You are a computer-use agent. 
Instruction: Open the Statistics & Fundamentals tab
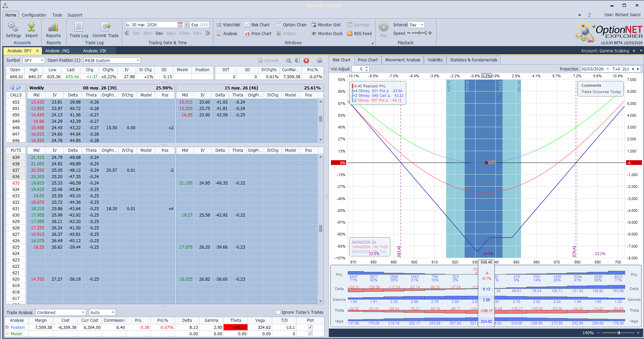473,60
